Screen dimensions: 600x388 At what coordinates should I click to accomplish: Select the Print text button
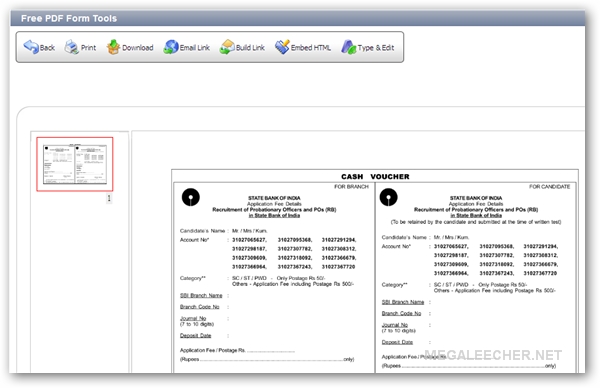pos(88,48)
